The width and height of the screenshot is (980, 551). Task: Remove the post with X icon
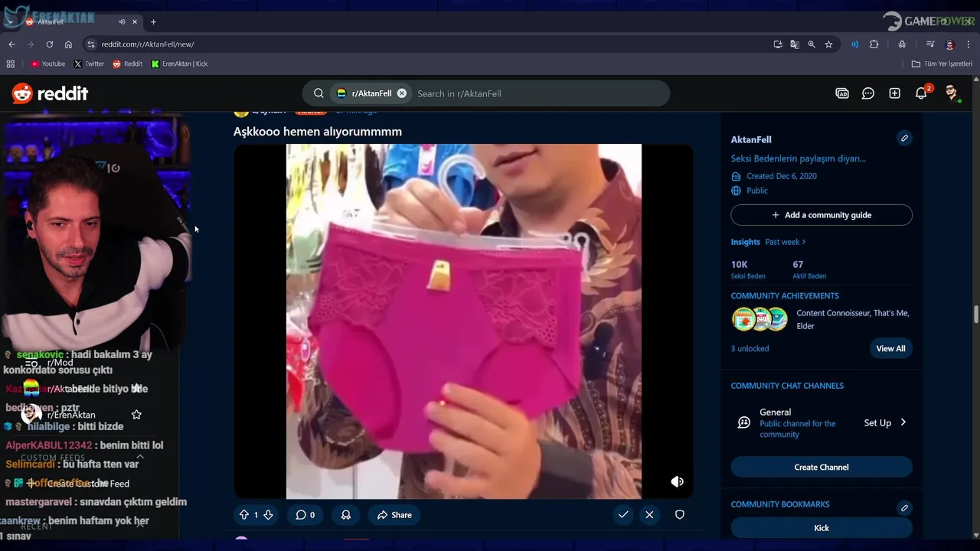pos(649,515)
